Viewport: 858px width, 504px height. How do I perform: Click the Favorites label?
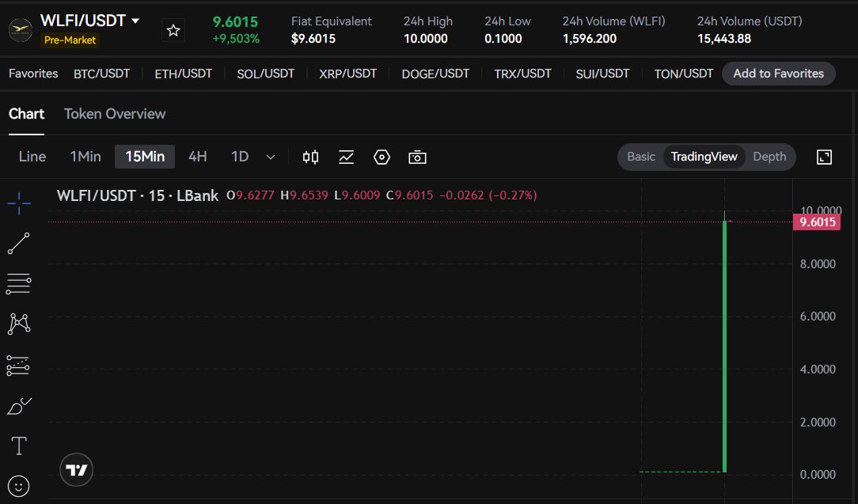33,74
